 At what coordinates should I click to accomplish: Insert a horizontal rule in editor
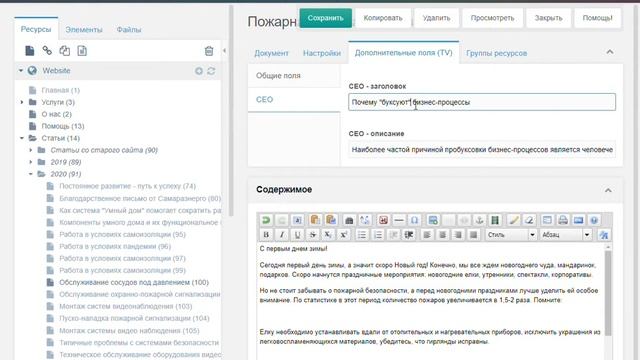[x=399, y=220]
